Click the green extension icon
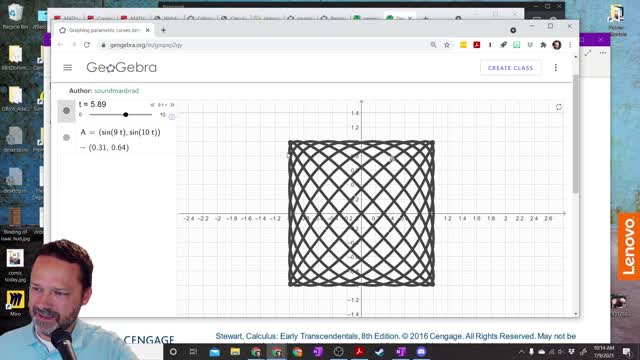Screen dimensions: 640x360 click(517, 45)
